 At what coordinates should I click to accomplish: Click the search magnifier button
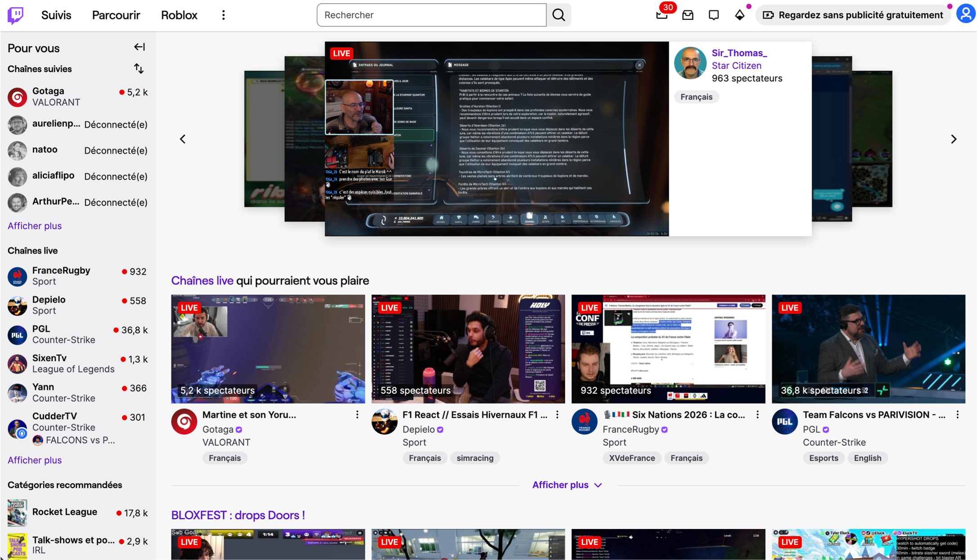(x=559, y=15)
